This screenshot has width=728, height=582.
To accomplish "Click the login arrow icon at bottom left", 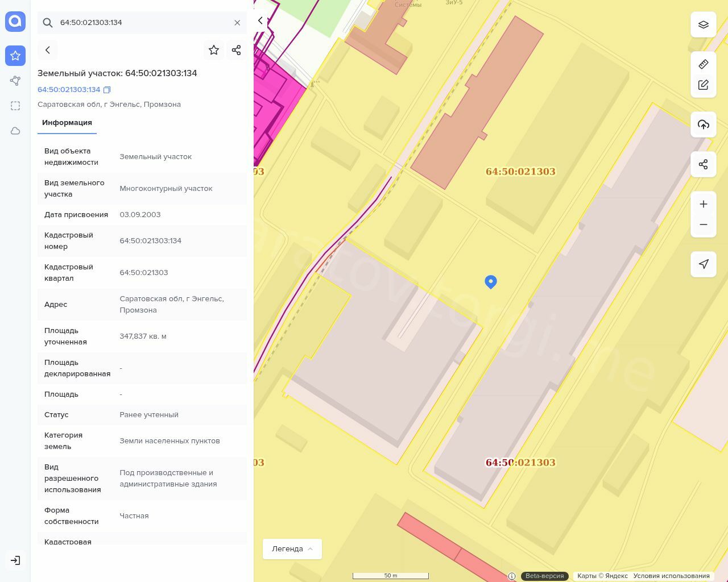I will pos(15,560).
